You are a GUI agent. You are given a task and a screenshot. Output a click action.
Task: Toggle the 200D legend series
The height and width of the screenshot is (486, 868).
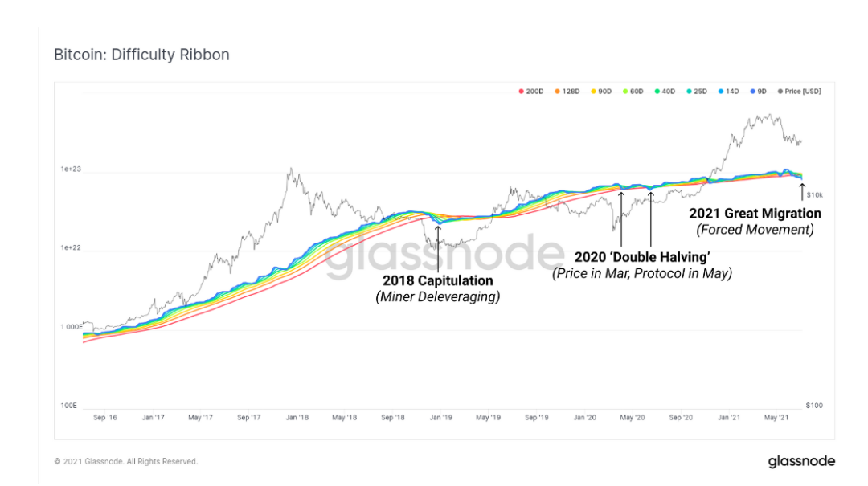click(531, 92)
